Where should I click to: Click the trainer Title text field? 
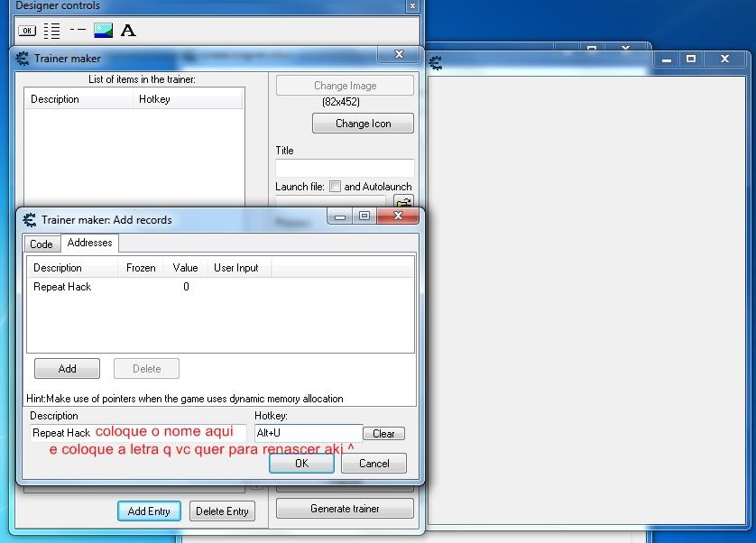click(x=345, y=168)
